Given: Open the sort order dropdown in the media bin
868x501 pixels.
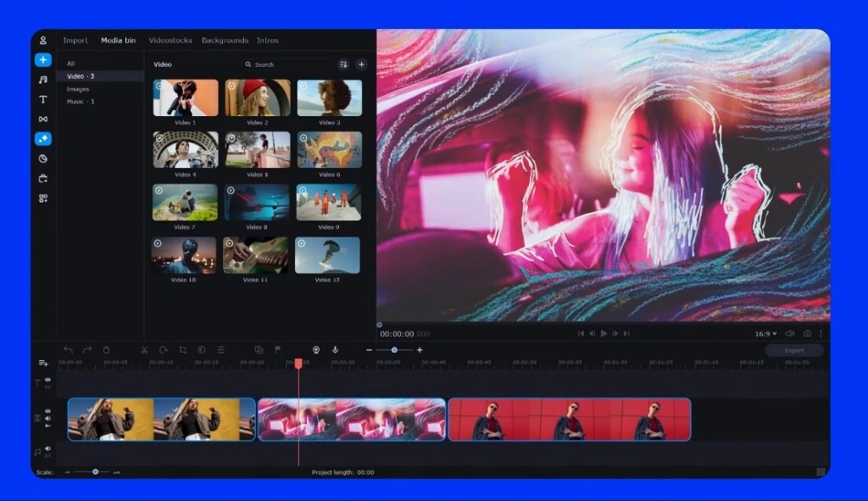Looking at the screenshot, I should click(342, 64).
